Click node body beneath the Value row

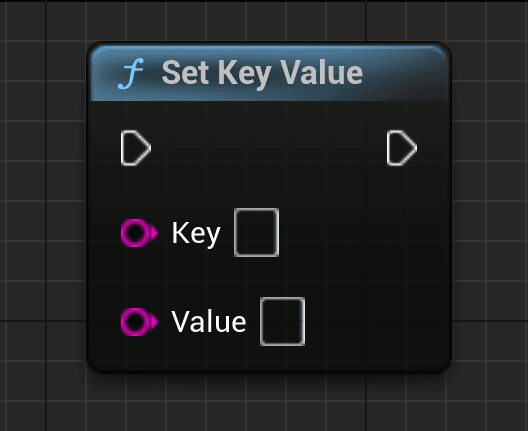(x=269, y=358)
